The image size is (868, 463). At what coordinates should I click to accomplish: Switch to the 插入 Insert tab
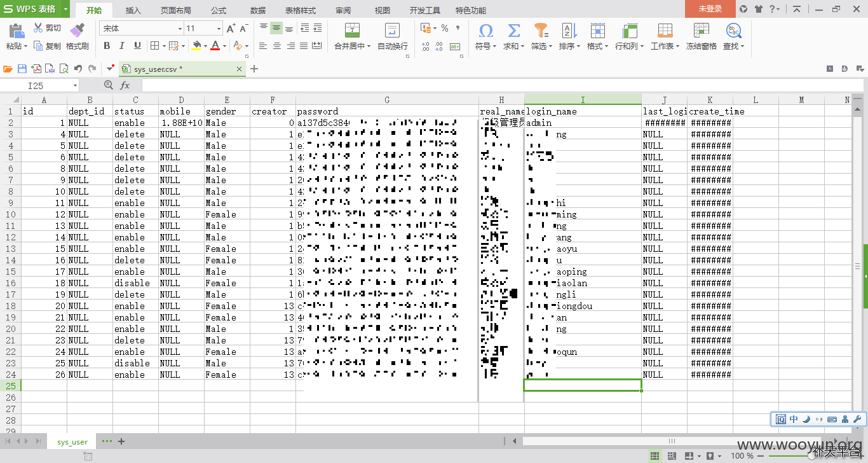click(133, 10)
